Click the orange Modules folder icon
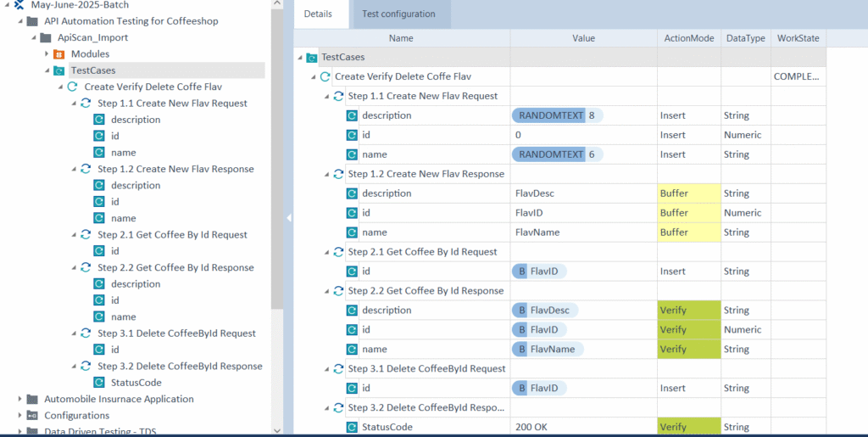This screenshot has width=868, height=437. tap(58, 54)
